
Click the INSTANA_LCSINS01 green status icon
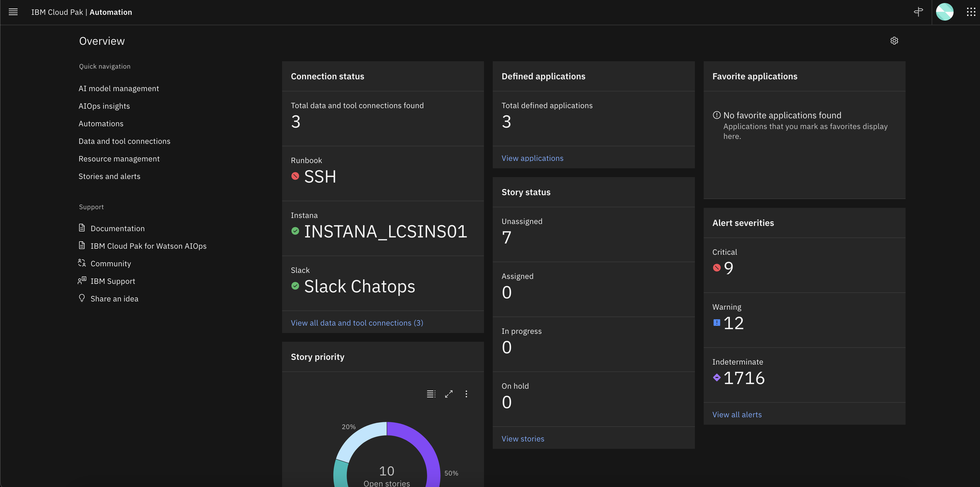[295, 231]
